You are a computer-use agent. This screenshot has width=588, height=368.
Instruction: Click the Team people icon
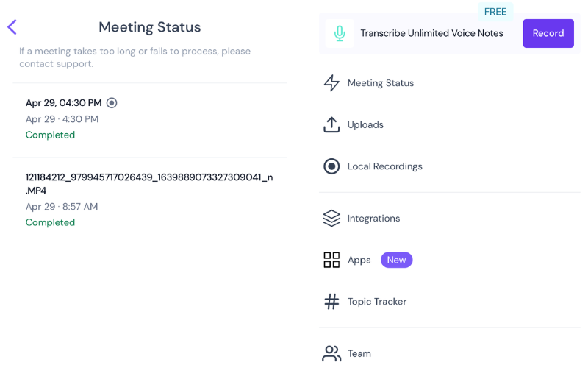[331, 354]
